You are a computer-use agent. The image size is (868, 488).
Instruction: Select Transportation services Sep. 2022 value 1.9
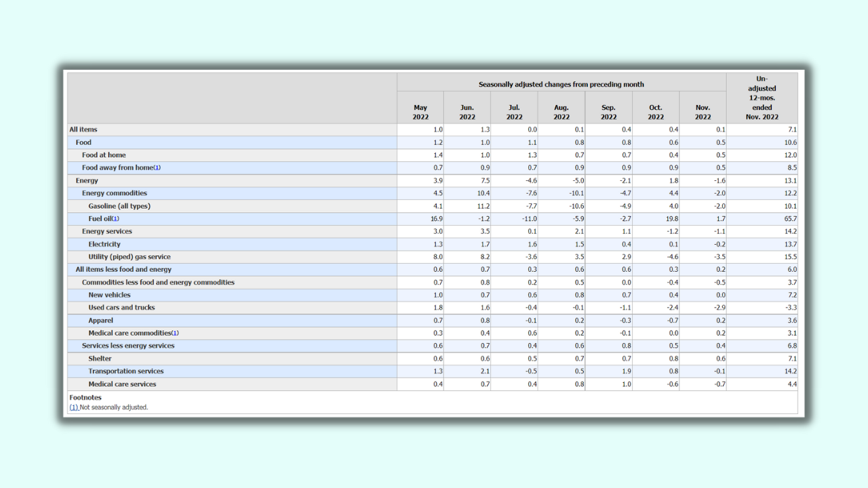tap(626, 371)
